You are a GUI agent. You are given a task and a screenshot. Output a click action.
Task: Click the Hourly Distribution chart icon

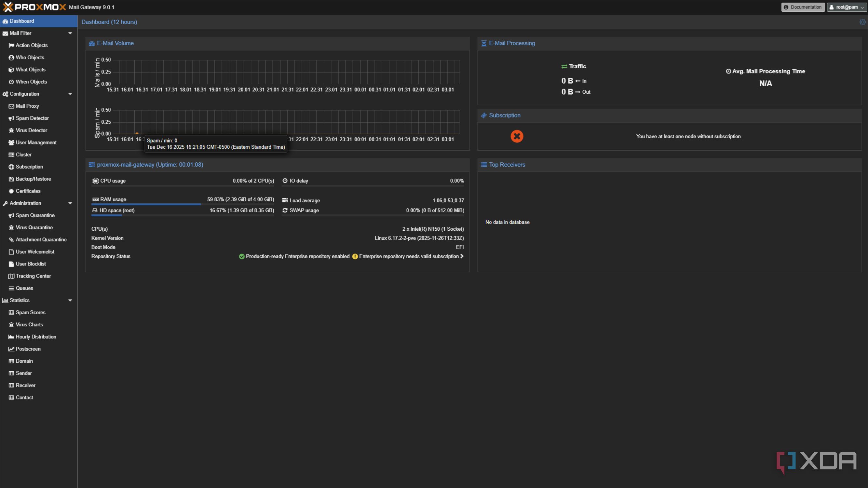click(x=11, y=336)
